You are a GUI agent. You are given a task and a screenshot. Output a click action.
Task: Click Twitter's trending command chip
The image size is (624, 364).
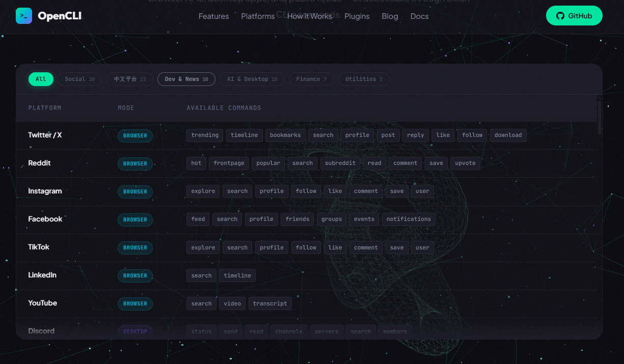click(x=205, y=135)
